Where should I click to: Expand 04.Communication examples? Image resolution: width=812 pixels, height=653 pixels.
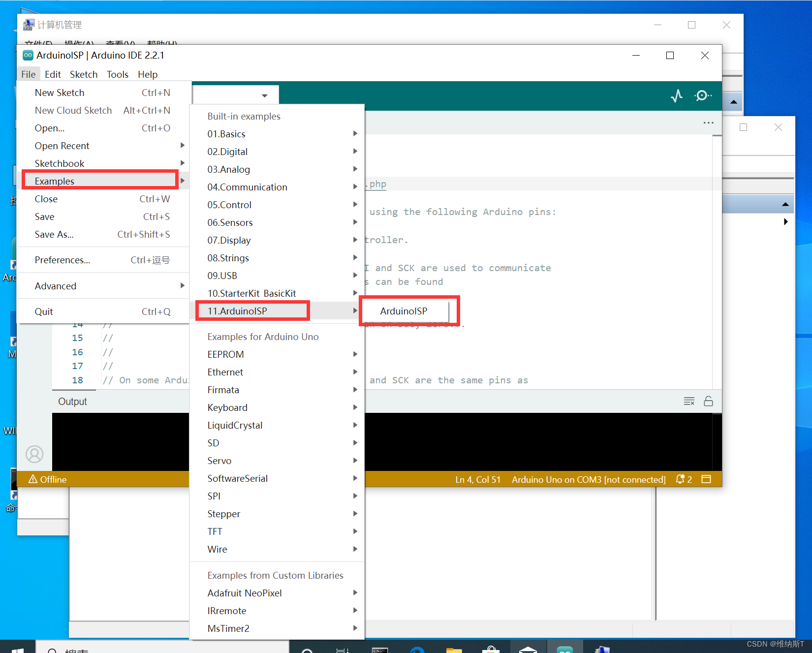(277, 187)
